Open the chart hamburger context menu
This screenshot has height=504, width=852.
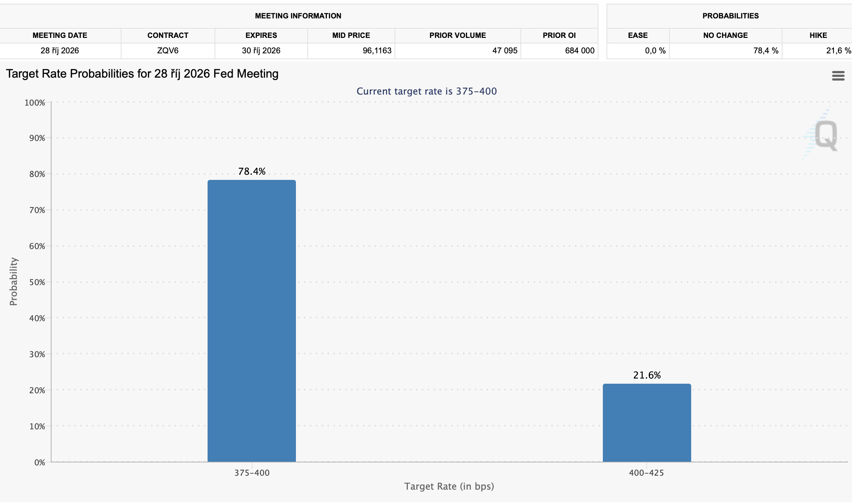click(838, 76)
